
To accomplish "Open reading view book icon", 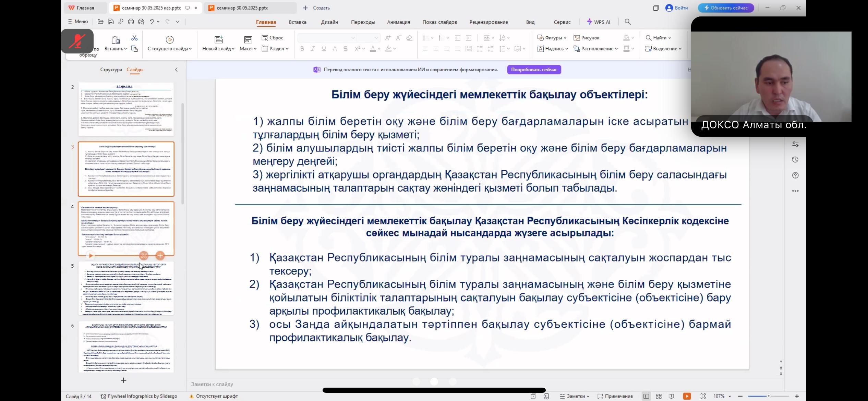I will click(671, 396).
